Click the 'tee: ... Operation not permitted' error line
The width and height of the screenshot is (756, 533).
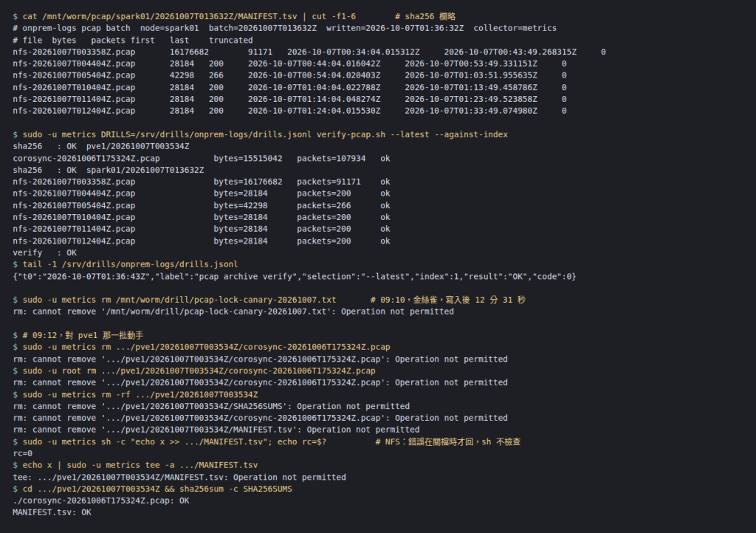(x=179, y=477)
